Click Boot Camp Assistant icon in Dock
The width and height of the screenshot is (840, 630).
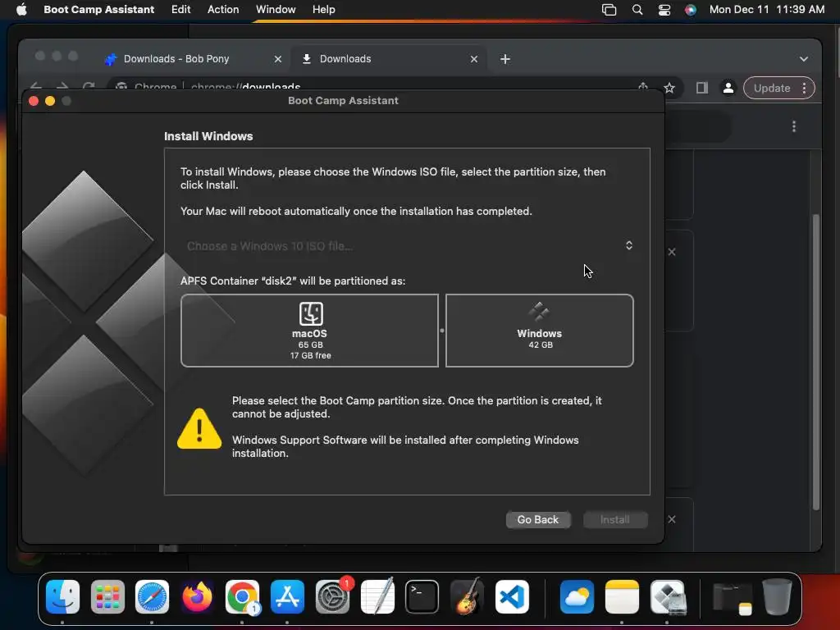(x=667, y=596)
